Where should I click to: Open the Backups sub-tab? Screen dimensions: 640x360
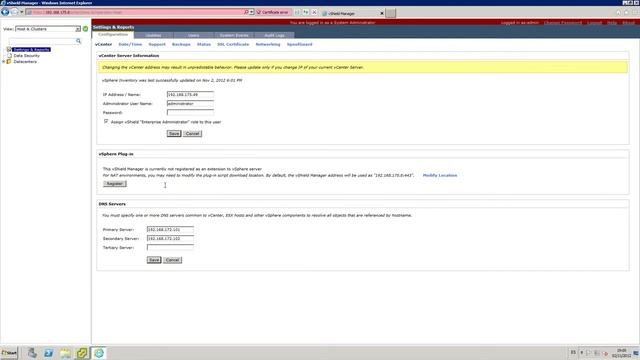pyautogui.click(x=181, y=44)
